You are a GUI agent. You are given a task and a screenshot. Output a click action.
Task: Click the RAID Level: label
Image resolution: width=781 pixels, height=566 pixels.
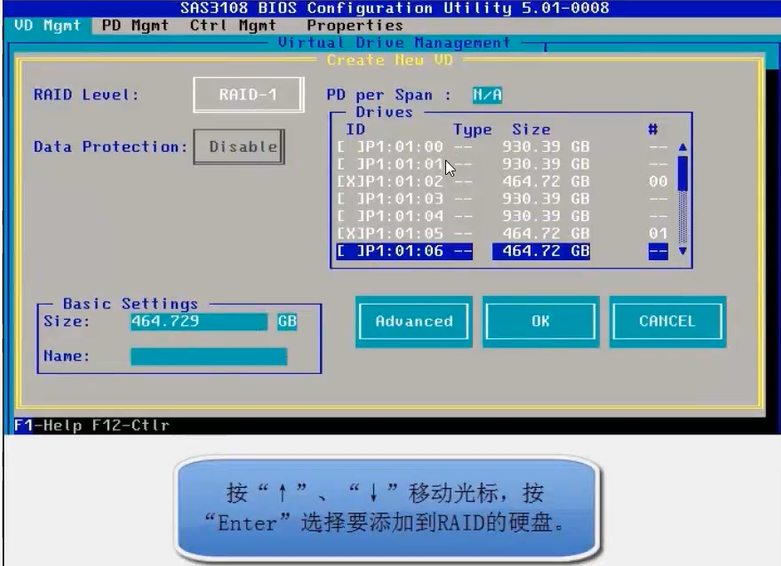pos(86,95)
